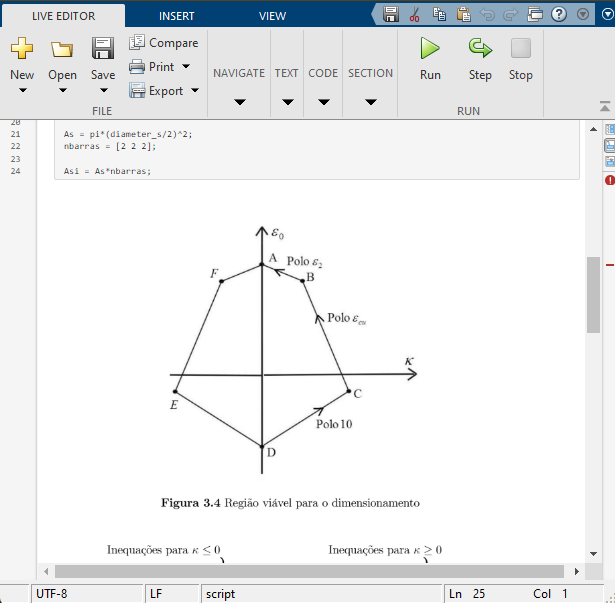Click the output inline view icon
The height and width of the screenshot is (603, 615).
[610, 145]
